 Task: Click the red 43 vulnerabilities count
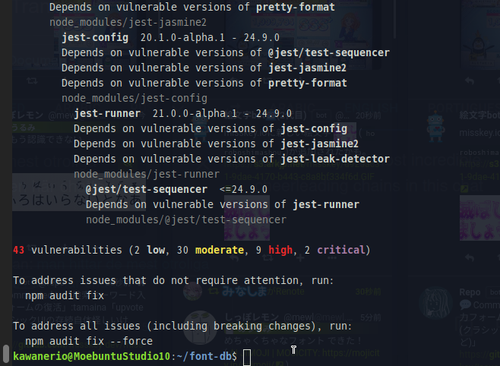click(x=19, y=250)
